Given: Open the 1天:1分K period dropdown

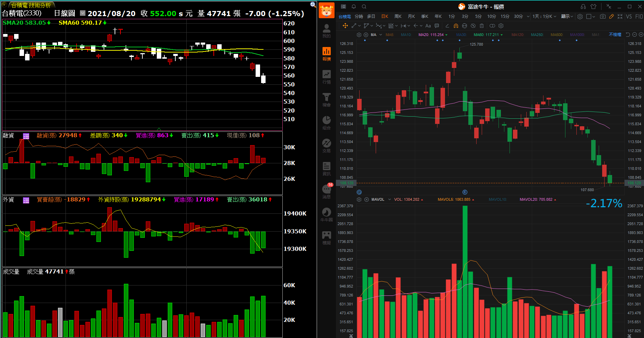Looking at the screenshot, I should (x=545, y=16).
